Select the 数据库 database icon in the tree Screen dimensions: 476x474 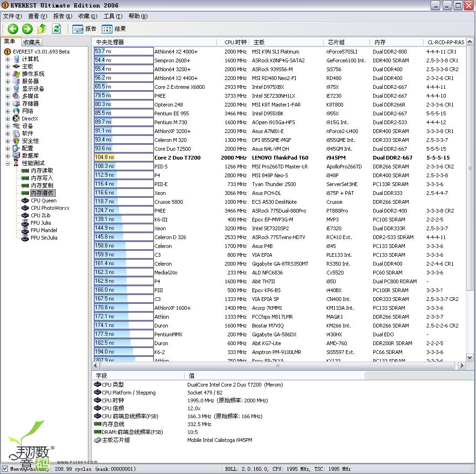point(16,155)
